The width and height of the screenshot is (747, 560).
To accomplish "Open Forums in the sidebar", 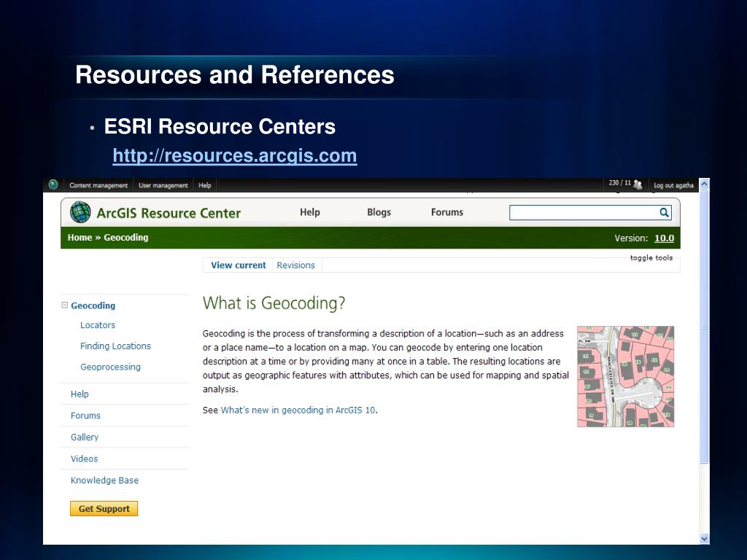I will click(x=85, y=416).
